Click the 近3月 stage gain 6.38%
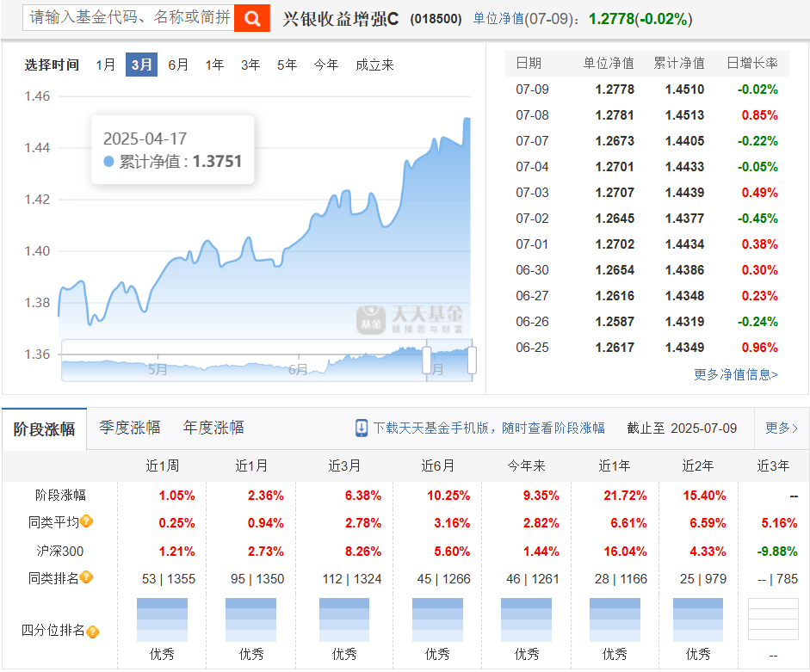The width and height of the screenshot is (810, 672). click(363, 496)
